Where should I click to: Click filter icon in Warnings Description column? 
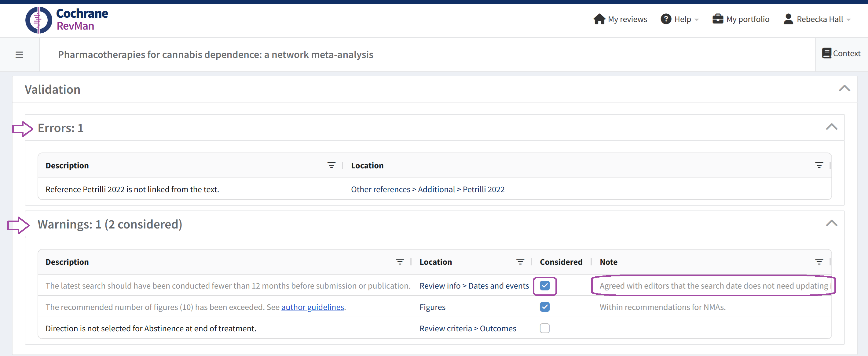pyautogui.click(x=400, y=261)
